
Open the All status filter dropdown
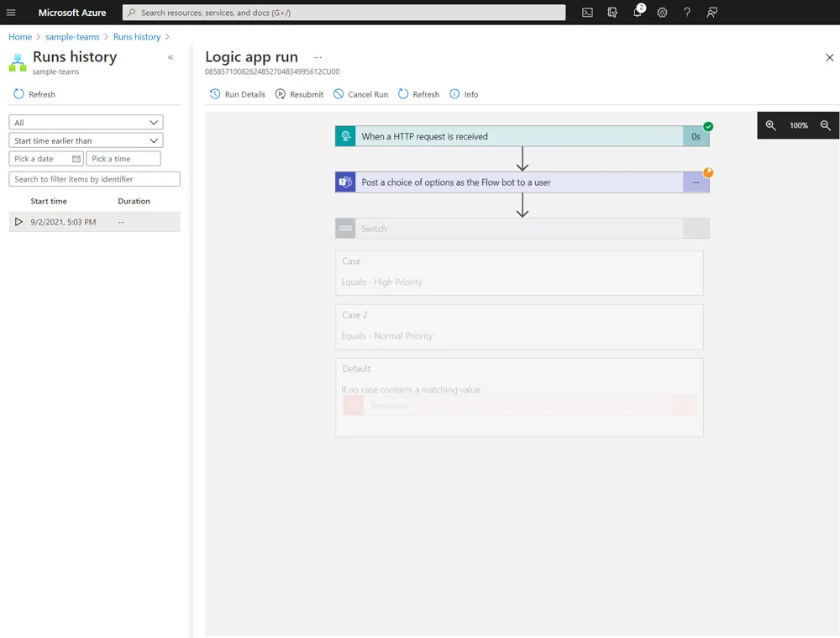pos(86,122)
